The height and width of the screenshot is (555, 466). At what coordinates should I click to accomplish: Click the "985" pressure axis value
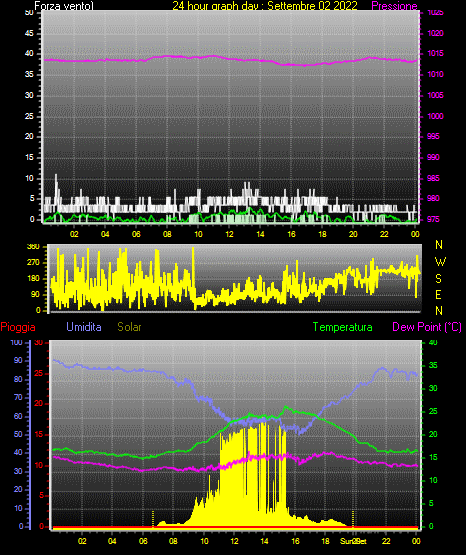433,178
